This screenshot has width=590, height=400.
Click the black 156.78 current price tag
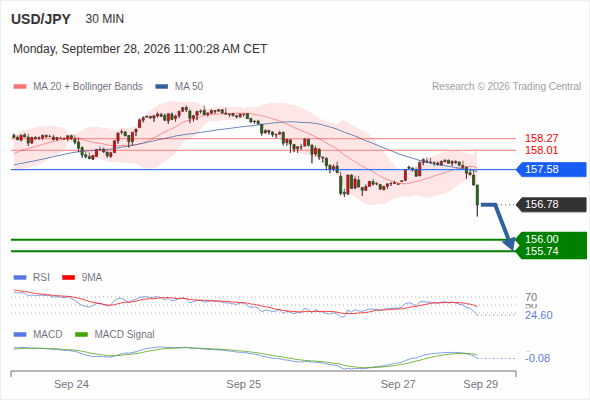point(552,204)
